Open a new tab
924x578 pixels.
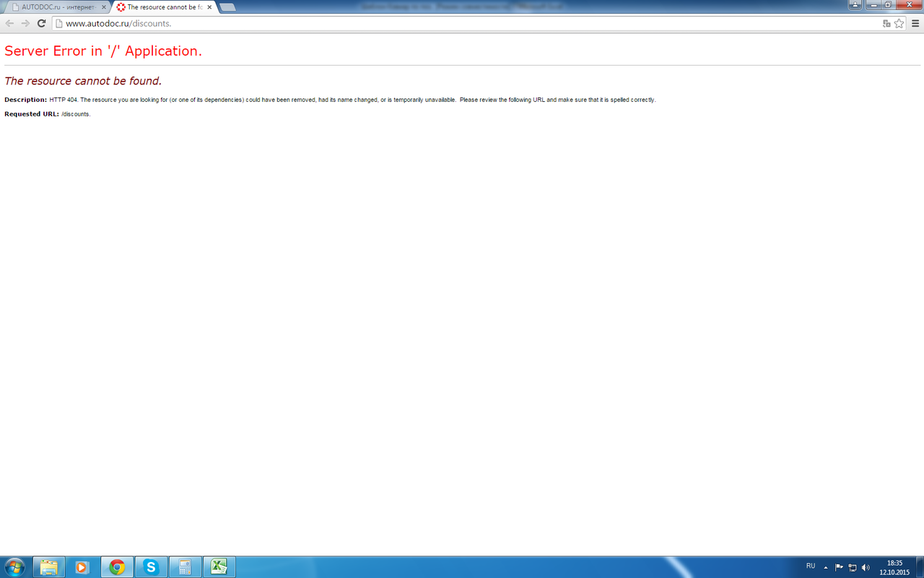pos(227,7)
